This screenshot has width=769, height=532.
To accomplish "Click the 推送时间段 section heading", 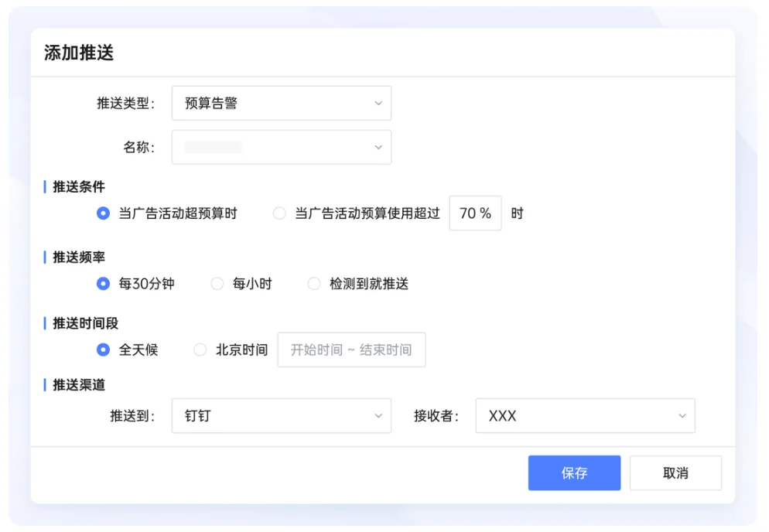I will 85,323.
